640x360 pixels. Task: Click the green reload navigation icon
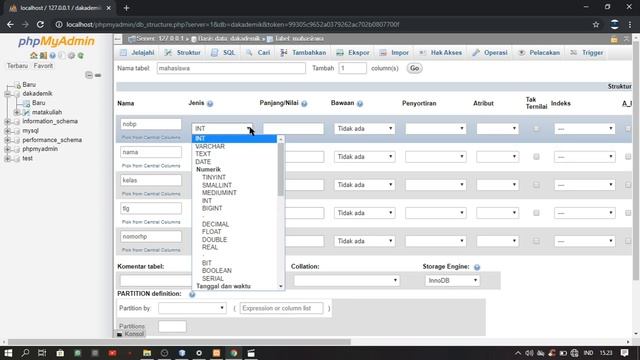(x=81, y=56)
